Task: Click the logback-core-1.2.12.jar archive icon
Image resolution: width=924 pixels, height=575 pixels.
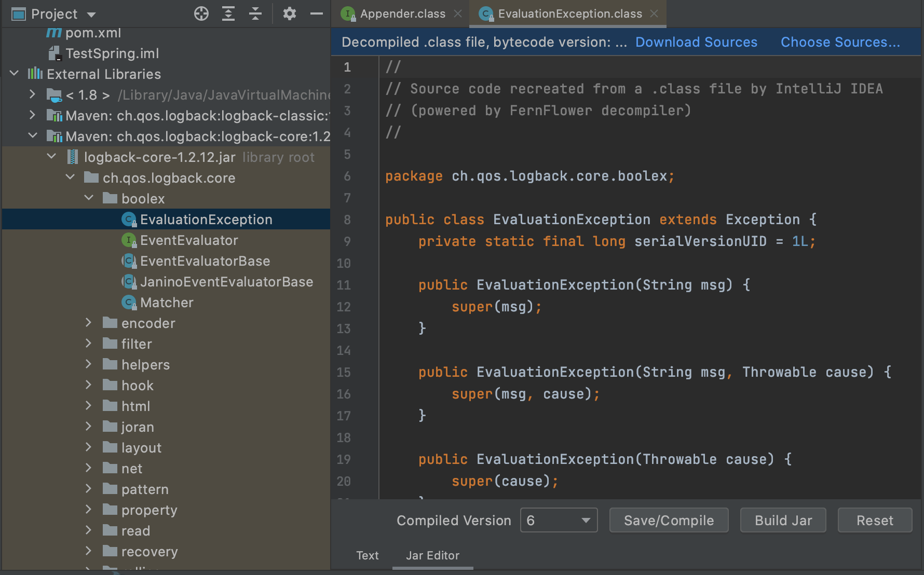Action: (x=73, y=157)
